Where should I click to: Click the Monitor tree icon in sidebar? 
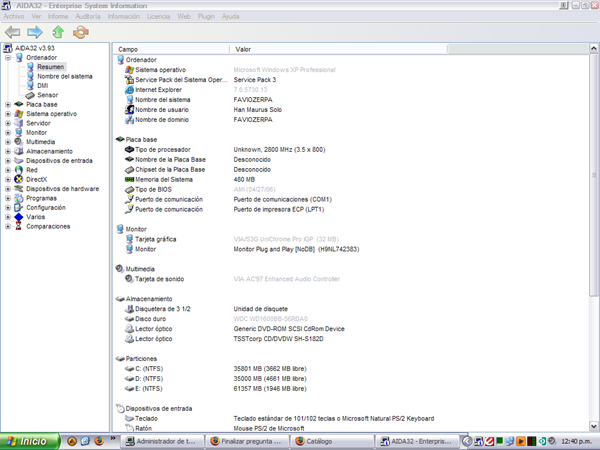(19, 132)
